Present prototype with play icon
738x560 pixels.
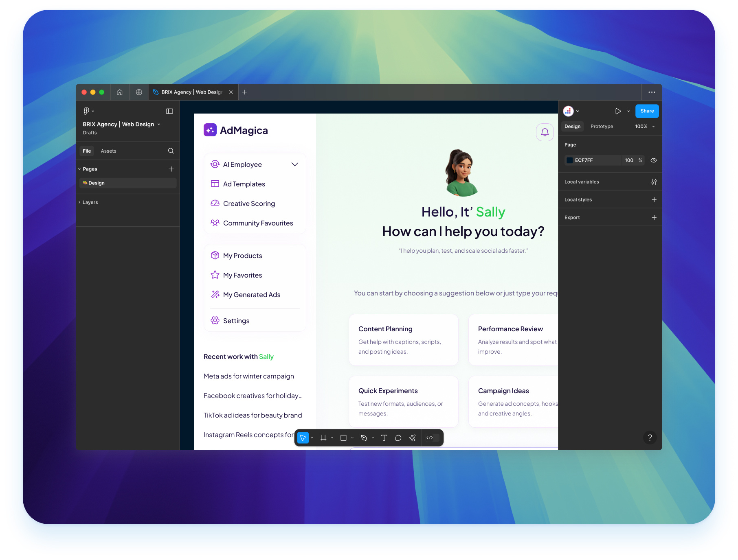click(618, 111)
